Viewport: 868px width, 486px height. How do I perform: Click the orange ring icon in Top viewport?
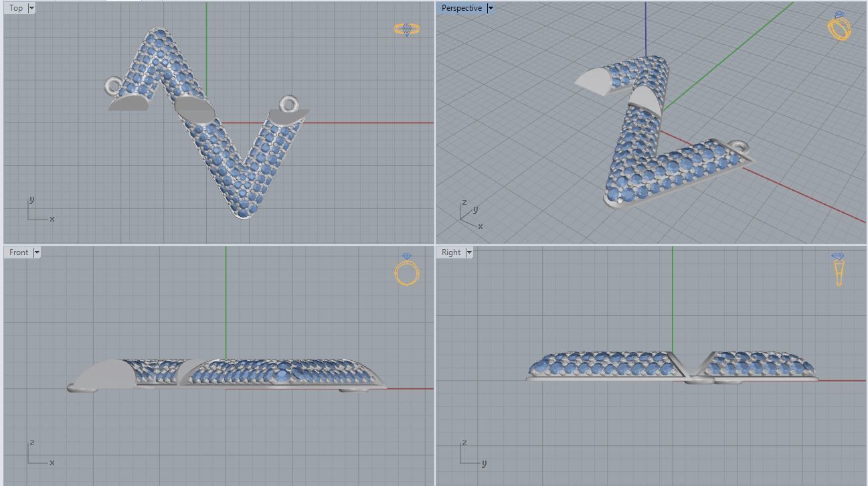coord(407,29)
